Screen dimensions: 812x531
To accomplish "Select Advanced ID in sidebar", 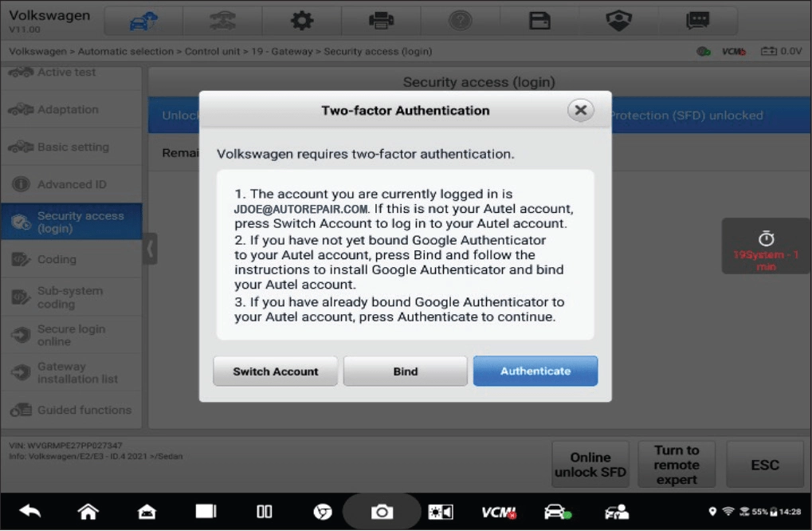I will point(71,184).
